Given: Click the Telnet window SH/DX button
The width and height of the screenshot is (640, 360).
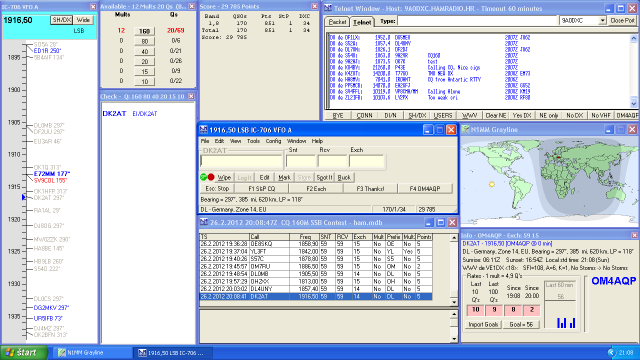Looking at the screenshot, I should click(417, 116).
